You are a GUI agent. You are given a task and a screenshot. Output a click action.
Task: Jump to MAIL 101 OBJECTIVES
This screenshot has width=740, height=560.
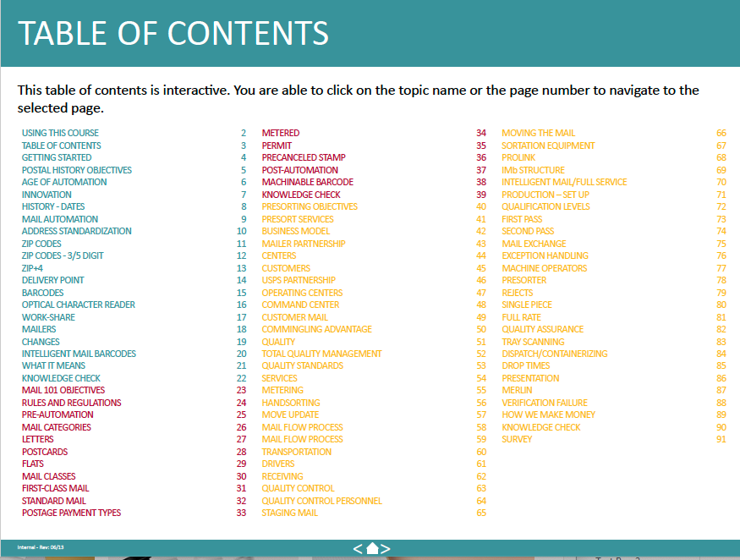pos(63,391)
